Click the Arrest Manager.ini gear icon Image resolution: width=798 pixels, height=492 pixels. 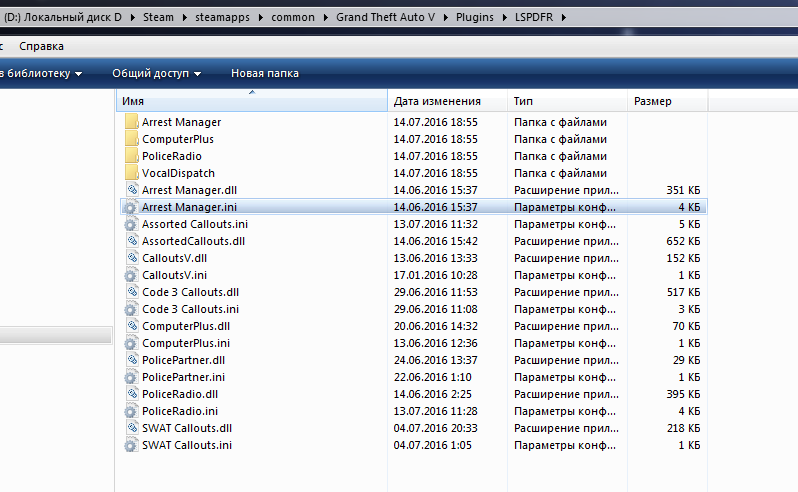(x=131, y=207)
